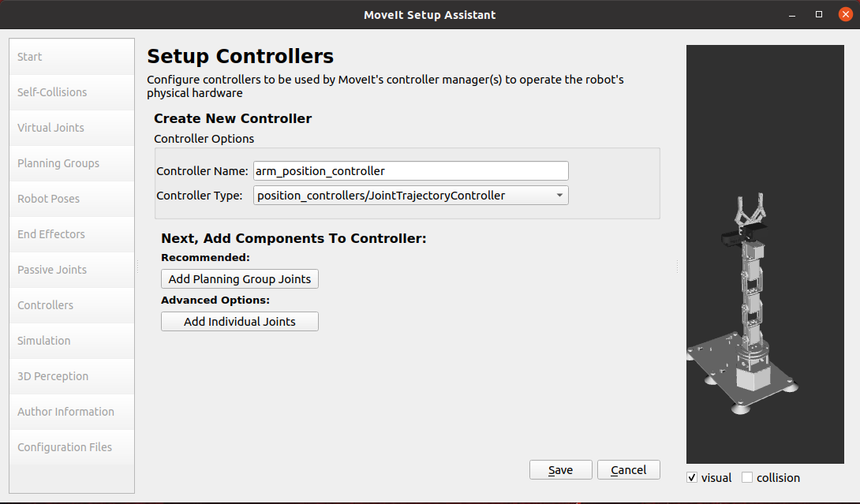Cancel controller creation
Image resolution: width=860 pixels, height=504 pixels.
(x=629, y=470)
